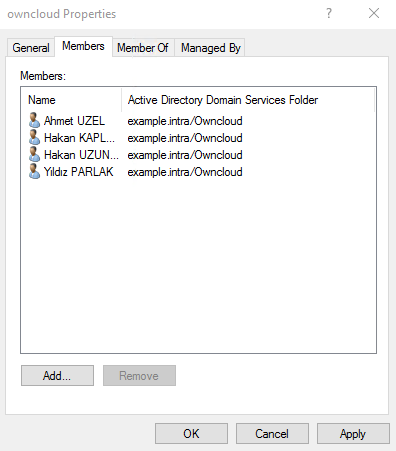Click the user icon beside Hakan KAPL...
Screen dimensions: 396x451
click(x=34, y=137)
